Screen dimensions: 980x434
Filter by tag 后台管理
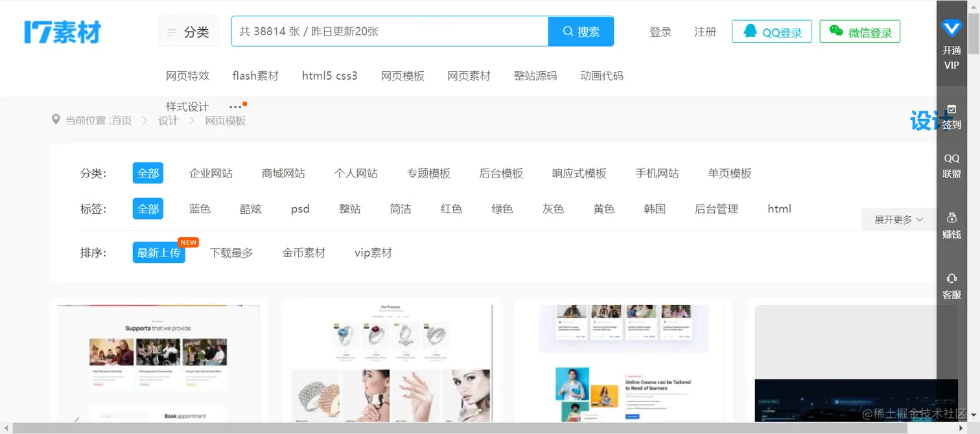[716, 209]
